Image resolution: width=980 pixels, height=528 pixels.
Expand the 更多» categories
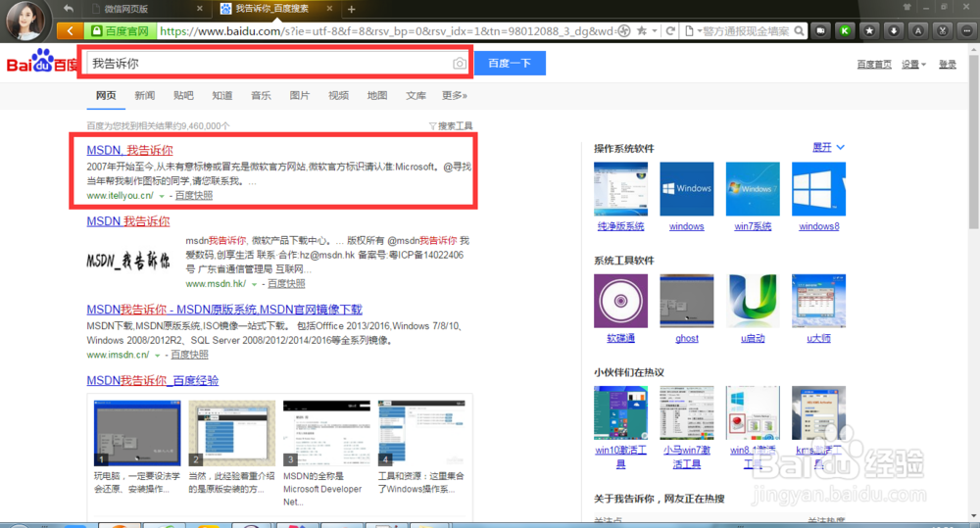click(x=455, y=95)
